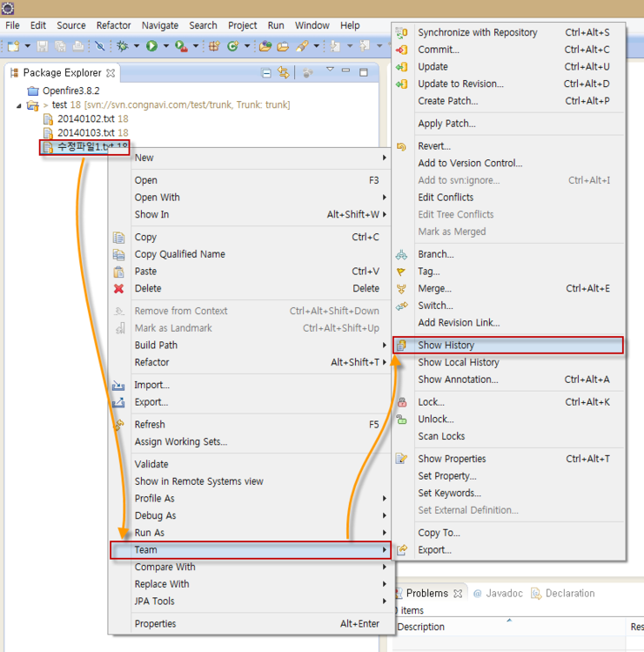Click the Debug bug icon in toolbar
Screen dimensions: 644x652
click(123, 46)
